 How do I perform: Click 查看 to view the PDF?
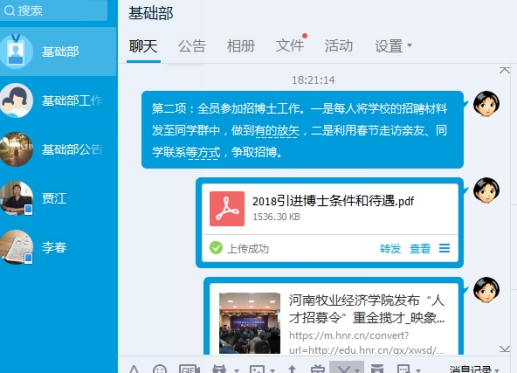[420, 248]
